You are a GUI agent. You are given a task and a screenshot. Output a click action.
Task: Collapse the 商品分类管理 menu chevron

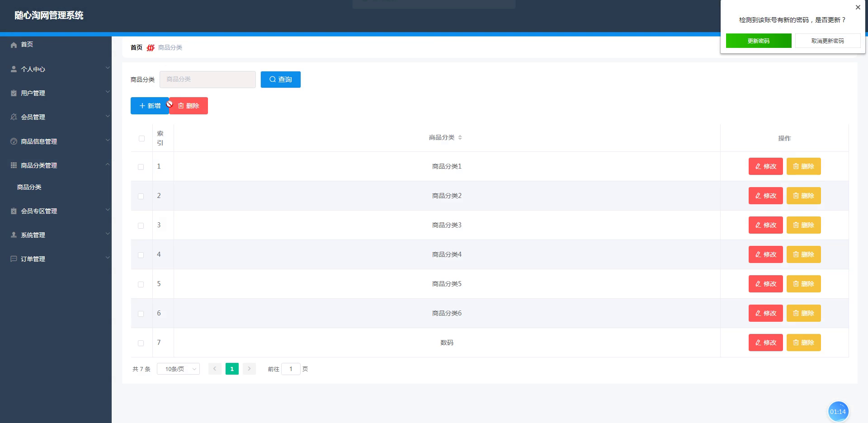[108, 164]
